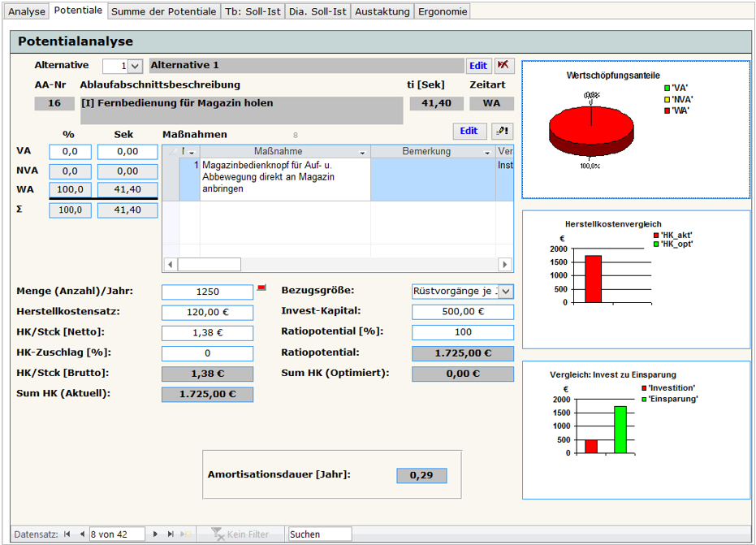
Task: Click red 'Investition' legend swatch
Action: coord(644,387)
